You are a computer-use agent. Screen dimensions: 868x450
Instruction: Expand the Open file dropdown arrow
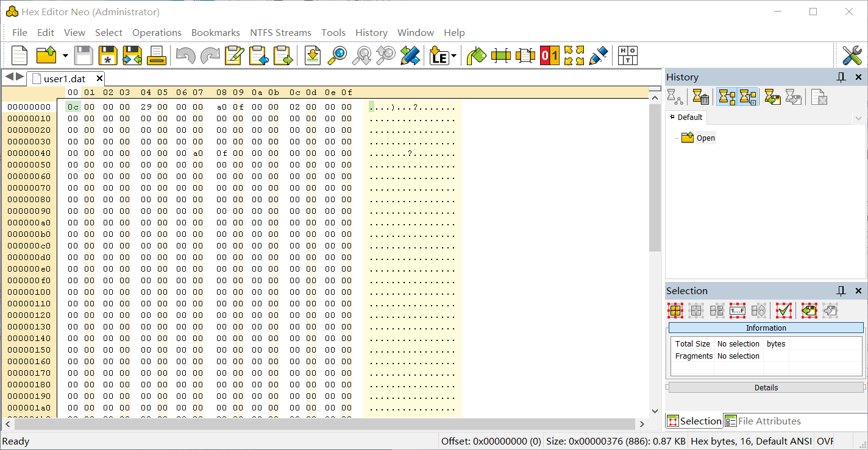point(65,56)
